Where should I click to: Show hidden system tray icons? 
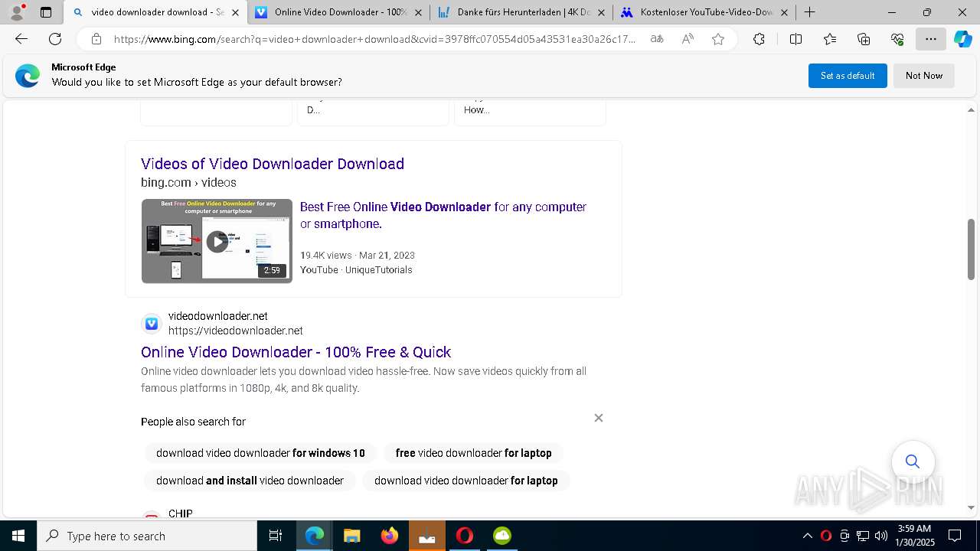(807, 536)
